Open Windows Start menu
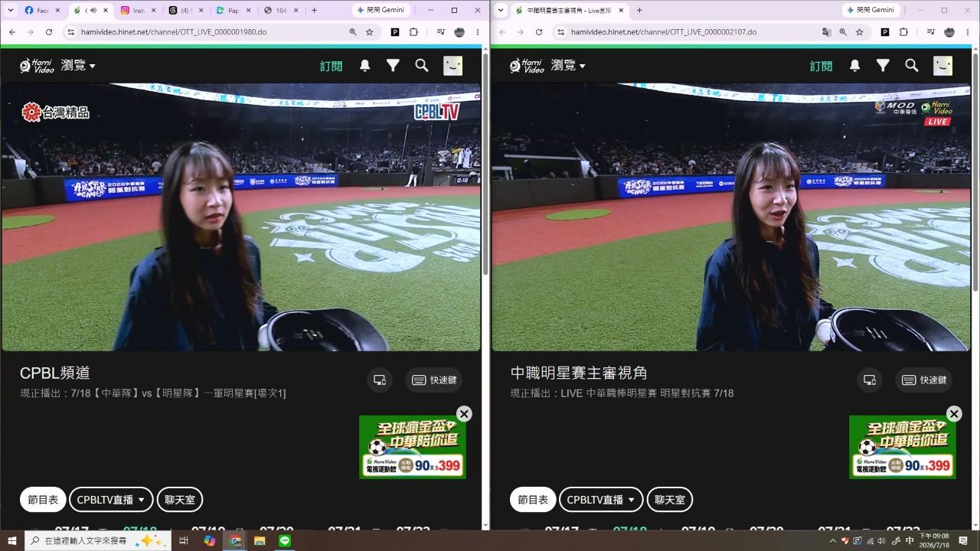This screenshot has width=980, height=551. [11, 541]
